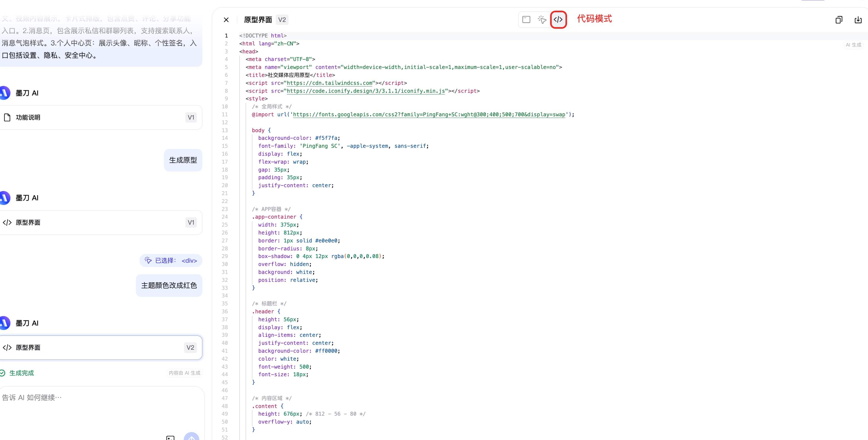
Task: Download the prototype code file
Action: (x=858, y=20)
